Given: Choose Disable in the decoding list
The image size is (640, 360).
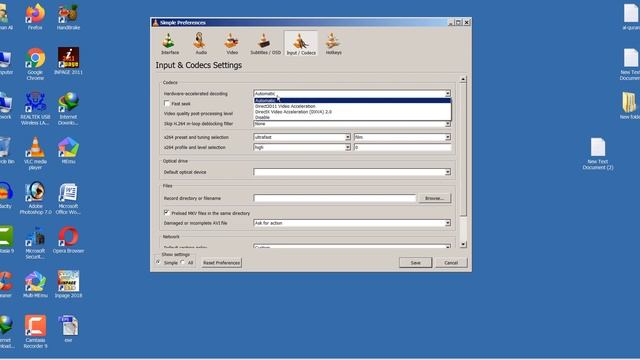Looking at the screenshot, I should pyautogui.click(x=352, y=117).
